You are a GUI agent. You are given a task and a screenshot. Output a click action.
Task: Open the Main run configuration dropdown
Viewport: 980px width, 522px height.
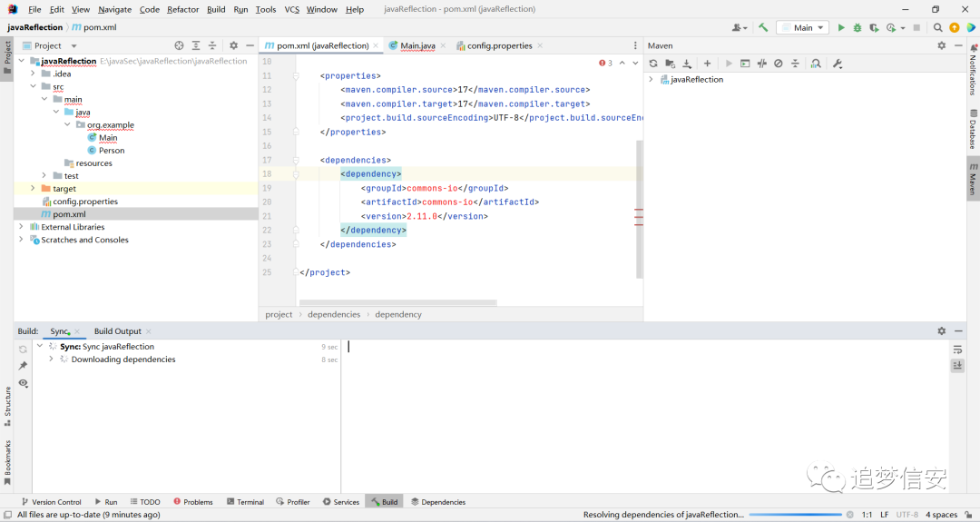pyautogui.click(x=802, y=27)
